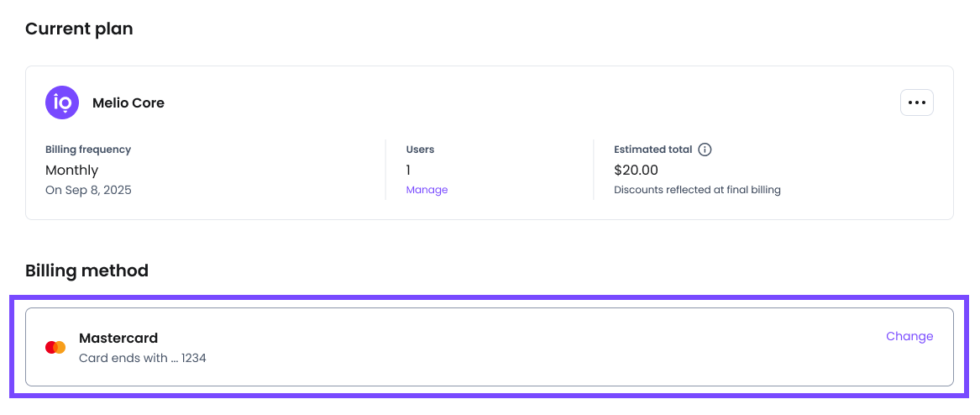
Task: Click Change to update billing method
Action: click(x=909, y=336)
